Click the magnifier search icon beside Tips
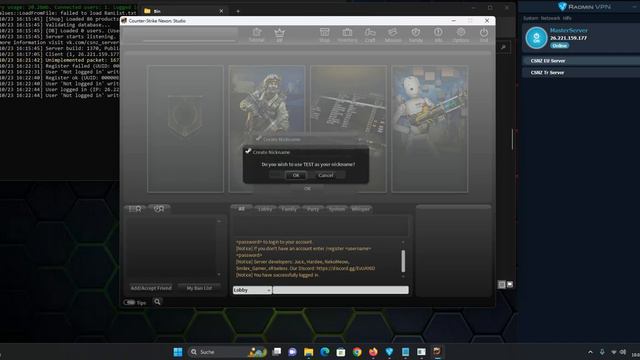This screenshot has height=360, width=640. 157,302
